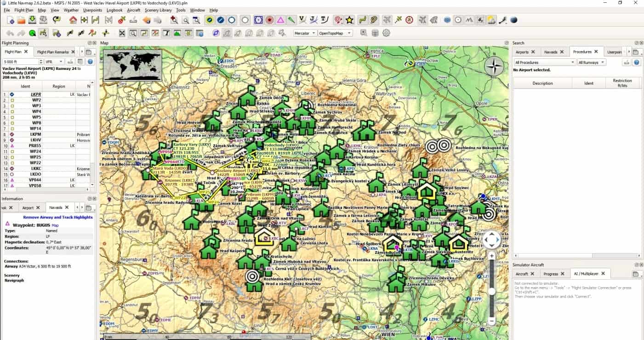
Task: Click the blue help icon in Flight Plan
Action: pos(90,62)
